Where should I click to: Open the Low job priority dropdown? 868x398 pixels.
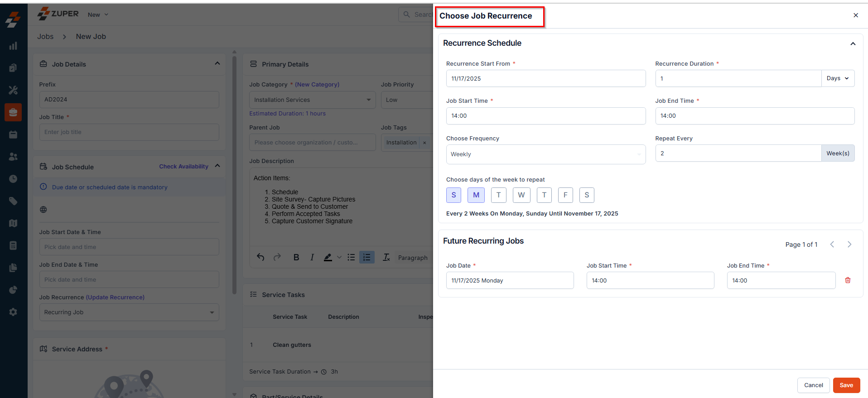click(407, 100)
